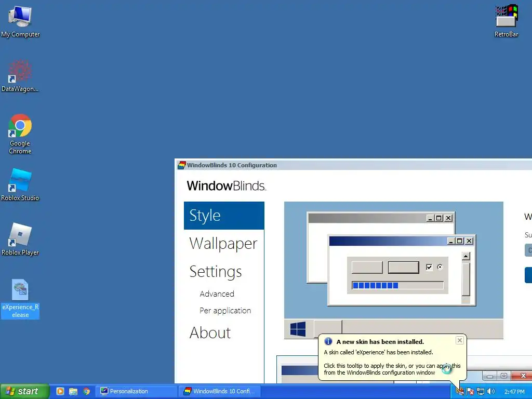Open Per application settings sub-item
532x399 pixels.
coord(225,311)
